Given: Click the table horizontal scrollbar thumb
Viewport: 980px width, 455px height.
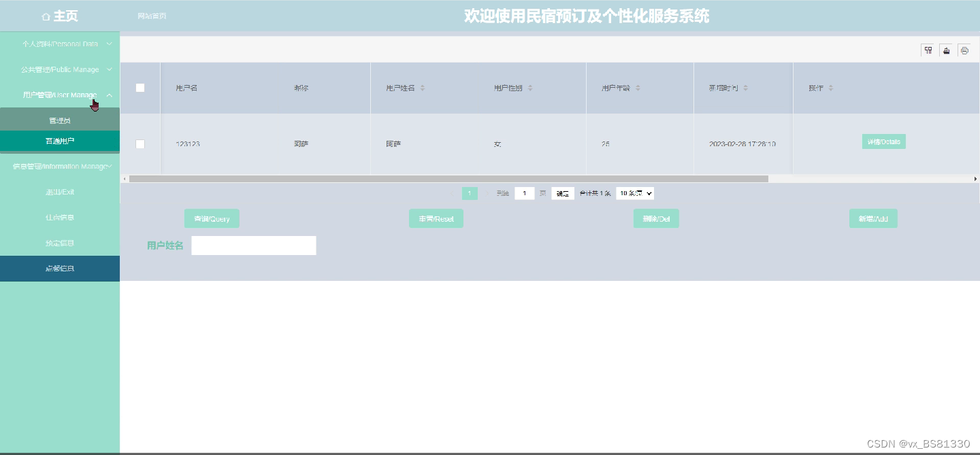Looking at the screenshot, I should 448,179.
